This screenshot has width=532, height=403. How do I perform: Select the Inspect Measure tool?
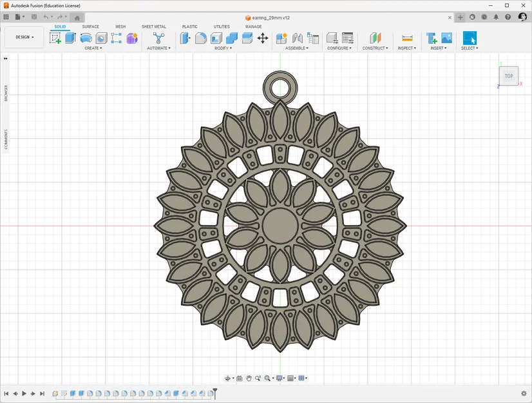click(407, 38)
